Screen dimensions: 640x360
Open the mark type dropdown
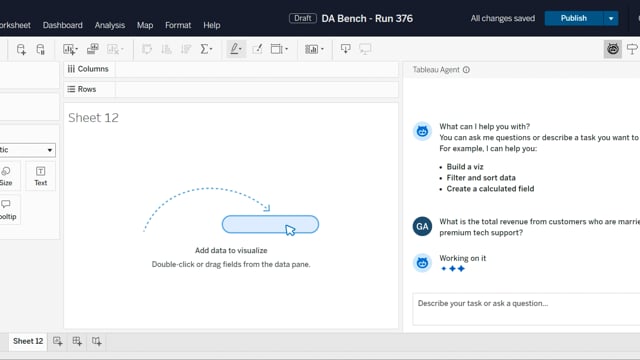[27, 150]
